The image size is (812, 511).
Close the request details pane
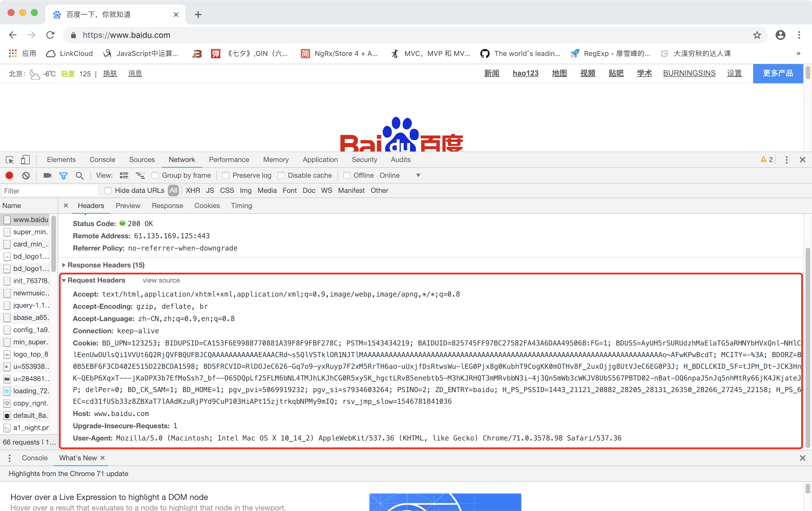pos(66,205)
